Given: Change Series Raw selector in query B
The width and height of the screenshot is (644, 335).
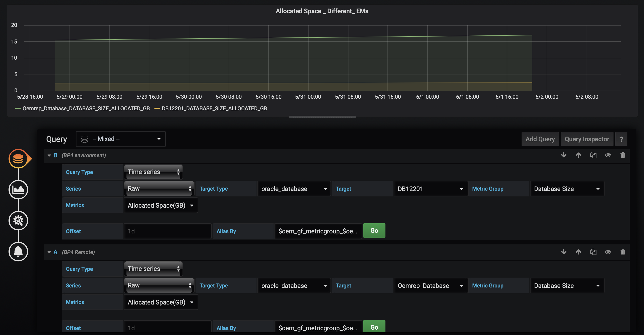Looking at the screenshot, I should pos(159,189).
